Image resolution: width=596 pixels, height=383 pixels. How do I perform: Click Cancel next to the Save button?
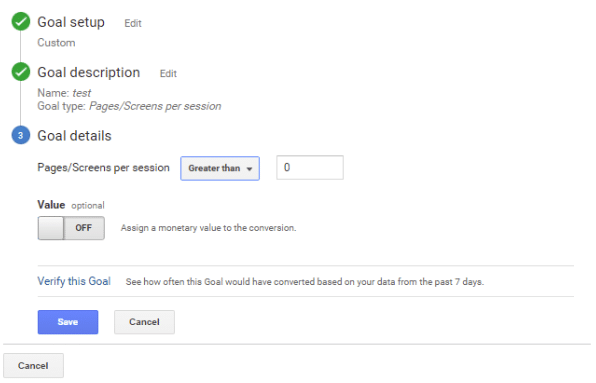144,322
